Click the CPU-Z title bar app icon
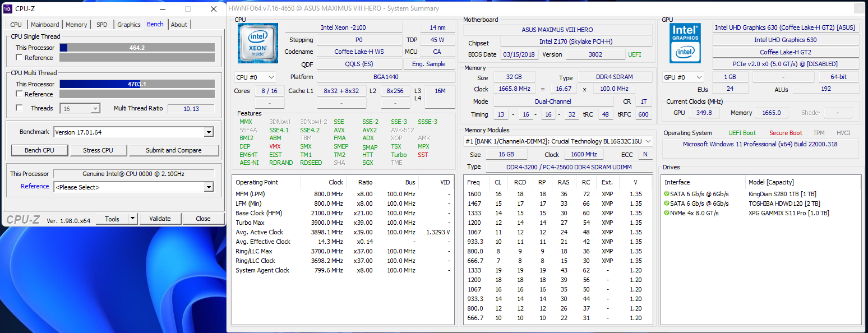 pos(8,9)
